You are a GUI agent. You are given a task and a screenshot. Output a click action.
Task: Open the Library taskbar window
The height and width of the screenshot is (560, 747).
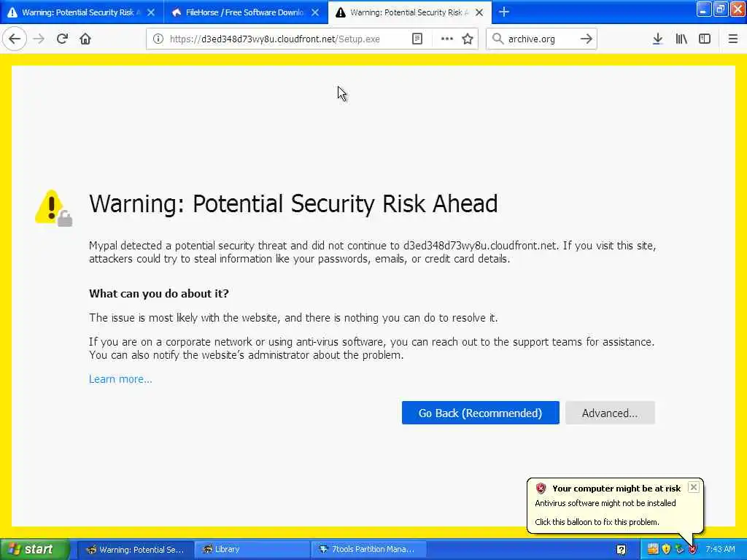[x=252, y=550]
